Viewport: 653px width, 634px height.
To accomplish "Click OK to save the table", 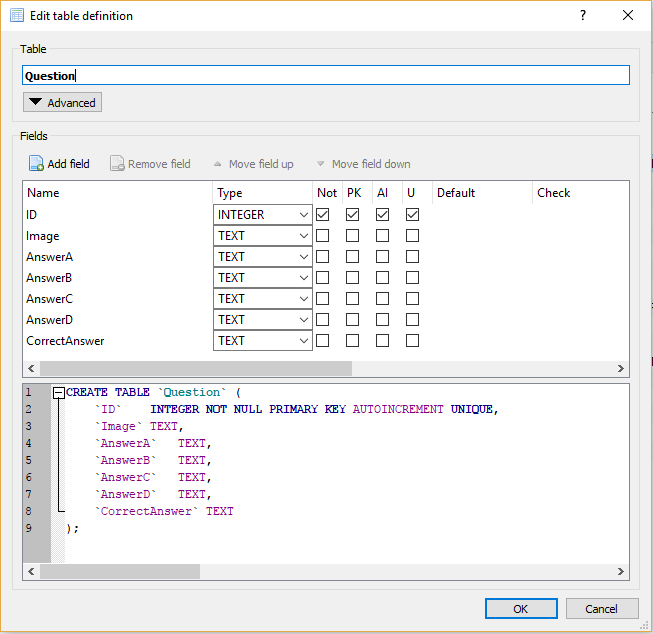I will pos(521,609).
